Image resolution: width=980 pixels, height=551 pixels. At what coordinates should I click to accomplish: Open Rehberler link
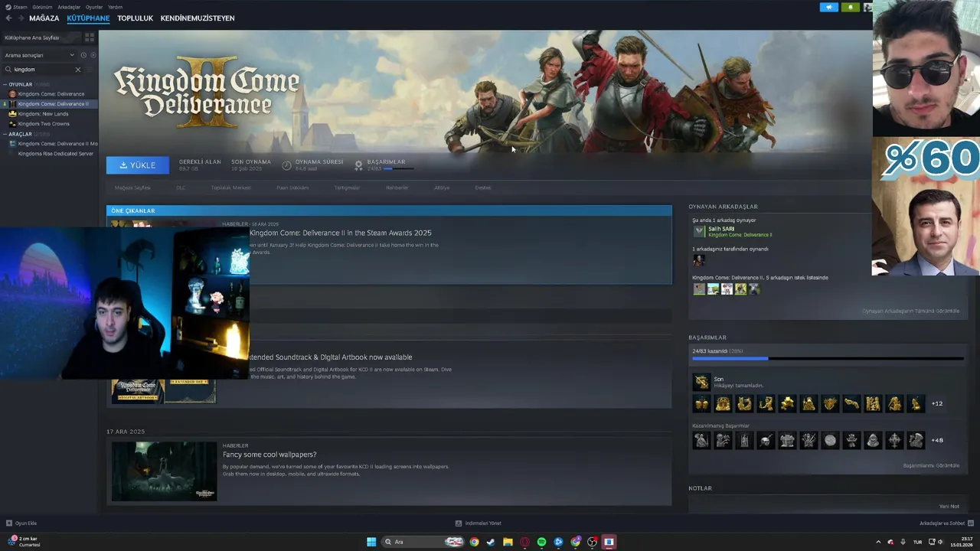[397, 187]
